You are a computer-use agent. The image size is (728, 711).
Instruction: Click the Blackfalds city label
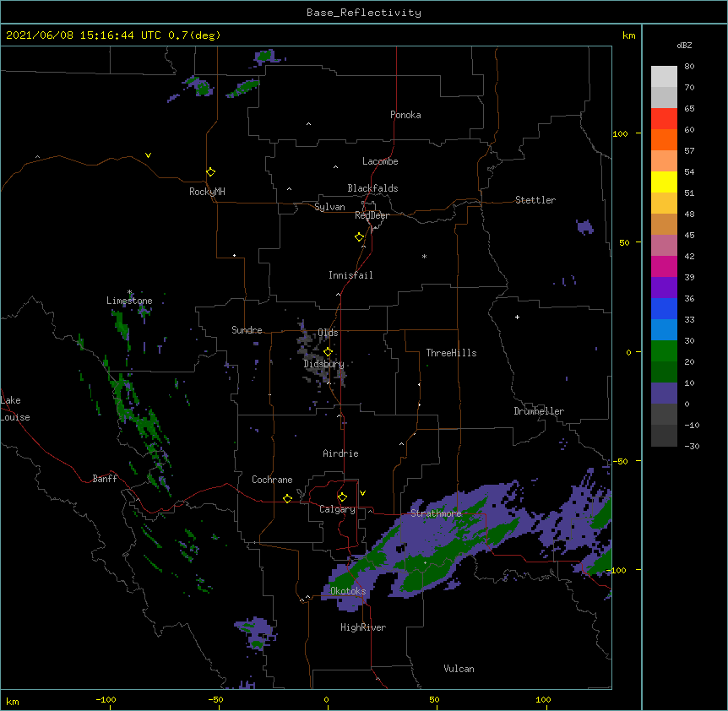point(372,188)
